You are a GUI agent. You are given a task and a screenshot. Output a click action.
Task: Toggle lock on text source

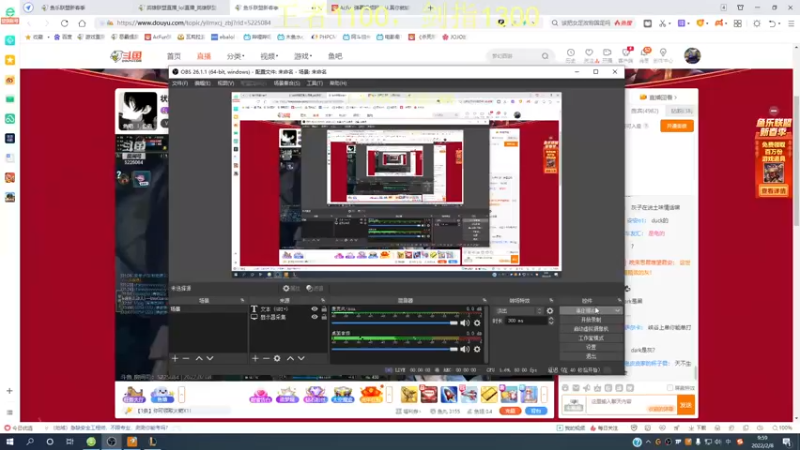click(x=324, y=309)
